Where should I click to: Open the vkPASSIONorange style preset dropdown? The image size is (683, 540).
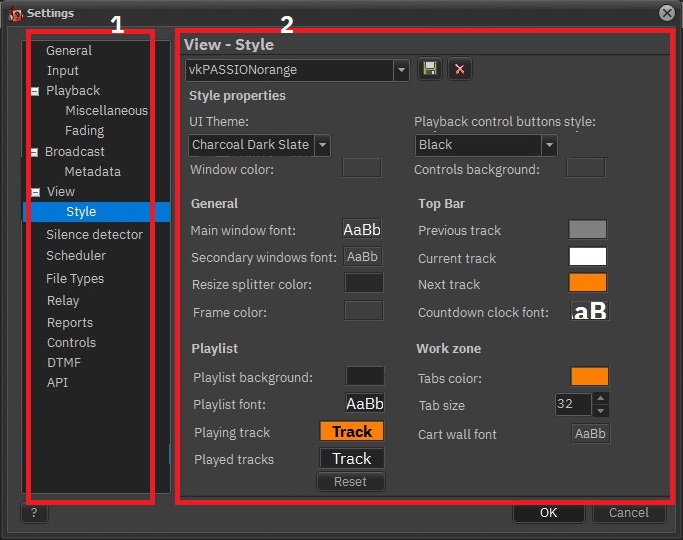(x=401, y=70)
